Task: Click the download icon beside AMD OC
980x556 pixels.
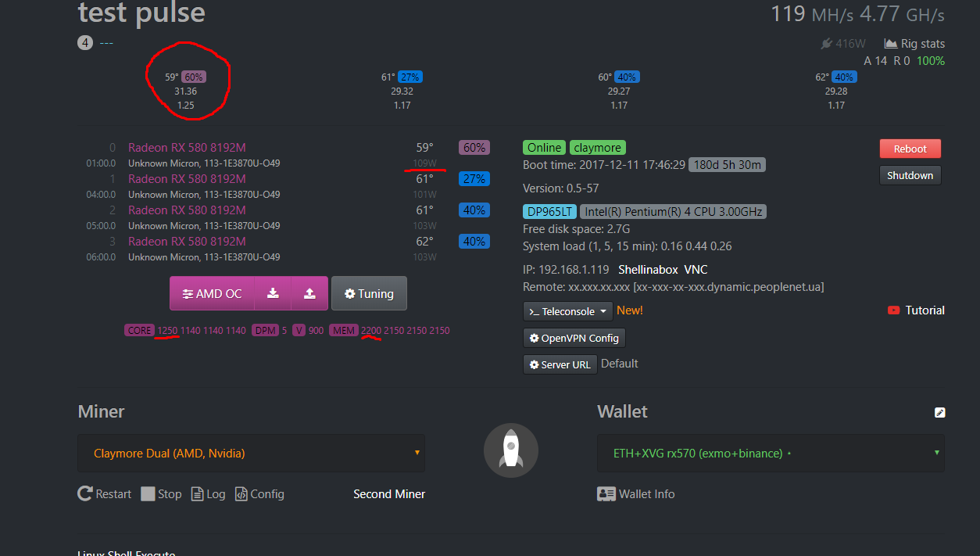Action: [273, 293]
